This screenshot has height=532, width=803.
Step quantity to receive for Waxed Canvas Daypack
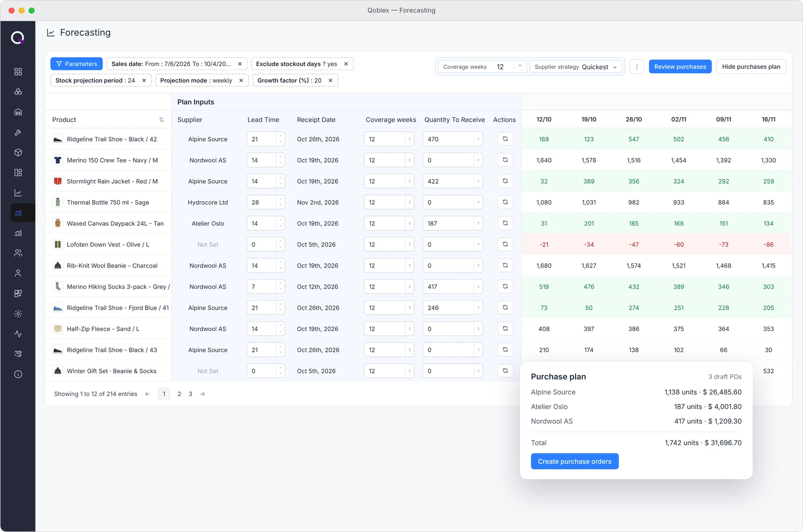(478, 223)
